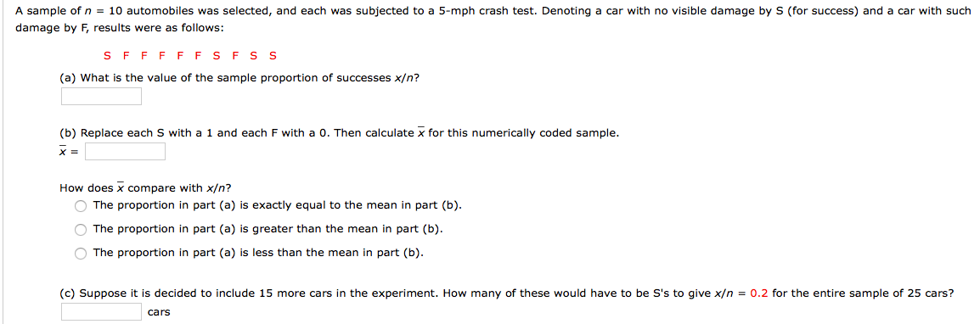Click the answer box before the "cars" unit
The height and width of the screenshot is (324, 980).
(101, 311)
